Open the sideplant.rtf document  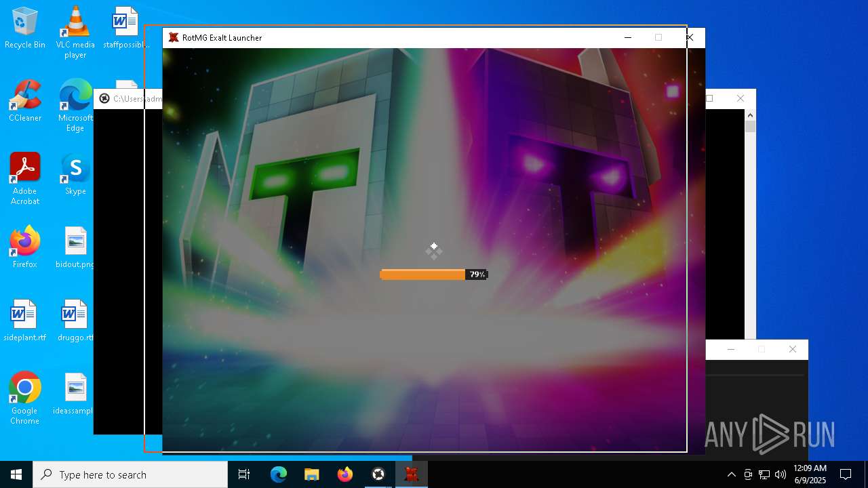(25, 321)
